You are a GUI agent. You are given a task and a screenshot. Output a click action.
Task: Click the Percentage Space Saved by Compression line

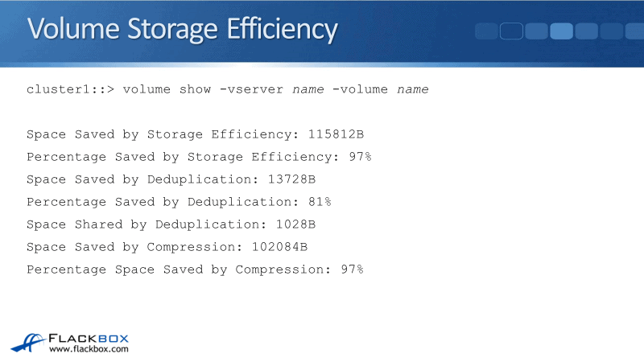click(x=195, y=269)
